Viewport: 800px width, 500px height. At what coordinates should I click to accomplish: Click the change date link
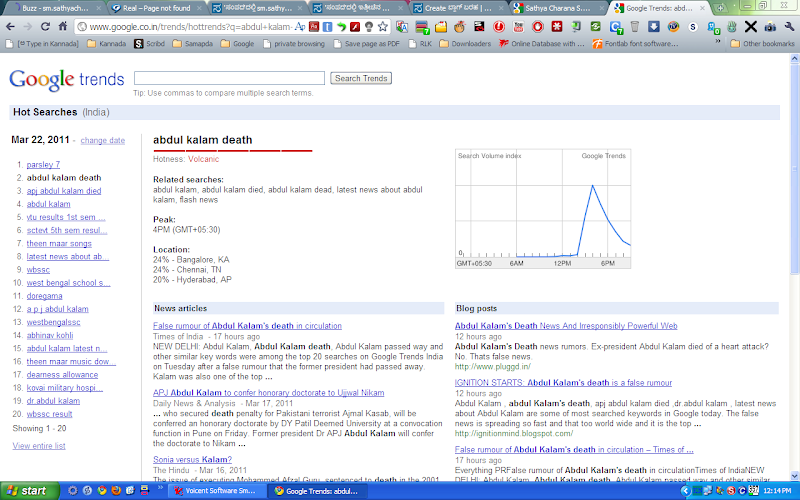[x=103, y=140]
